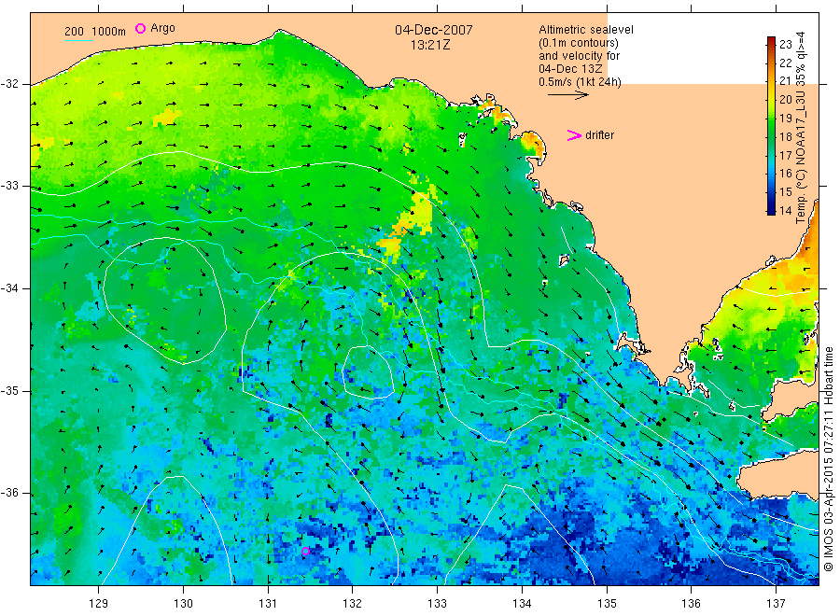
Task: Click the color bar value 16
Action: pyautogui.click(x=785, y=173)
